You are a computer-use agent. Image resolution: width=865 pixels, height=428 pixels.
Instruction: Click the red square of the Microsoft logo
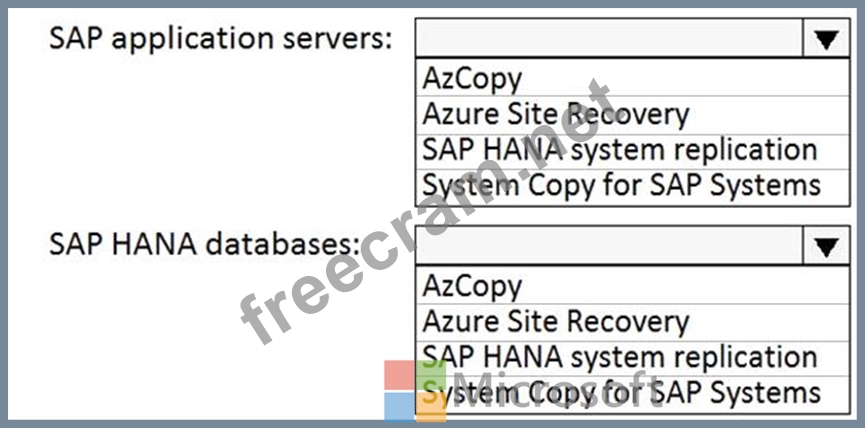pyautogui.click(x=400, y=375)
